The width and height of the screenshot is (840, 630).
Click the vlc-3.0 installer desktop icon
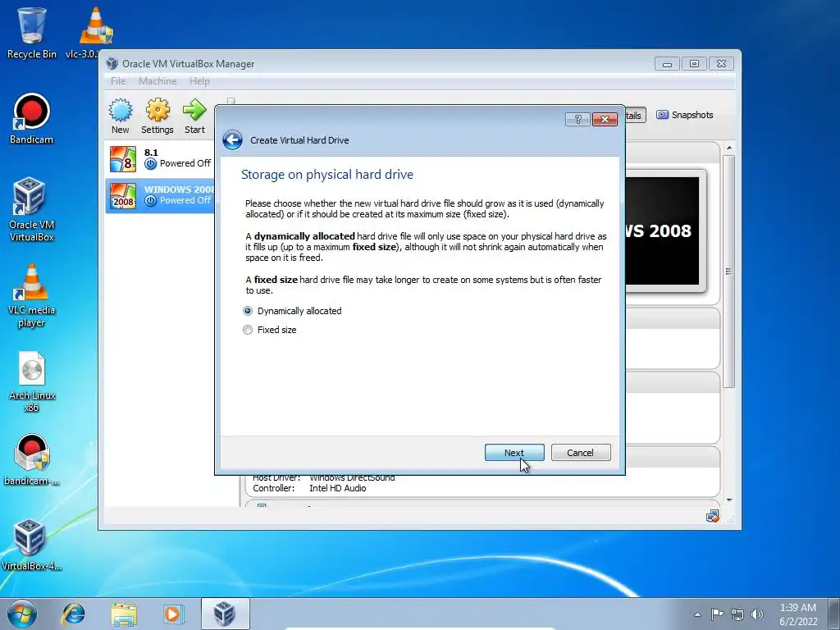(95, 33)
